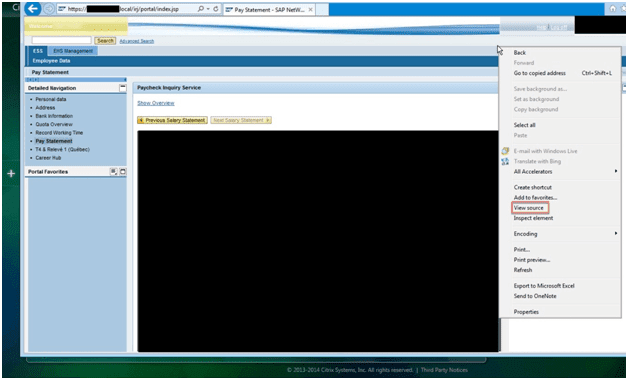The image size is (628, 380).
Task: Expand All Accelerators submenu
Action: 616,171
